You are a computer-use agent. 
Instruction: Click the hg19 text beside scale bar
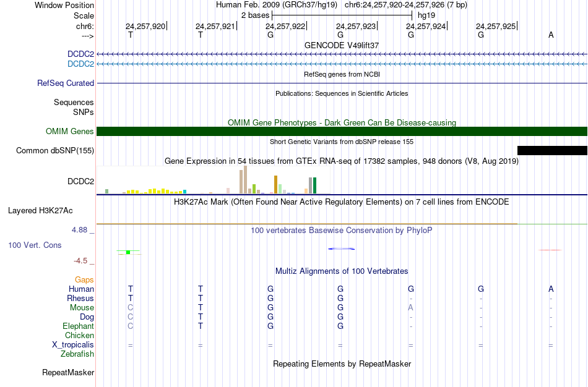click(x=426, y=15)
